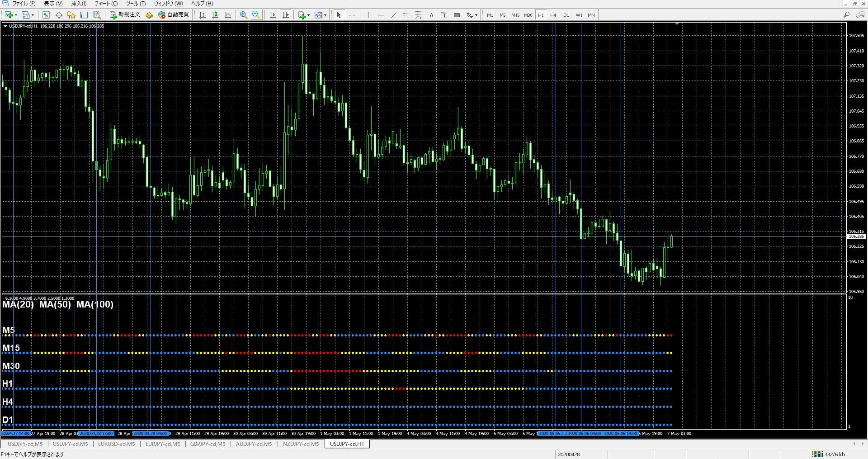868x459 pixels.
Task: Toggle the 自動売買 auto trading button
Action: (174, 15)
